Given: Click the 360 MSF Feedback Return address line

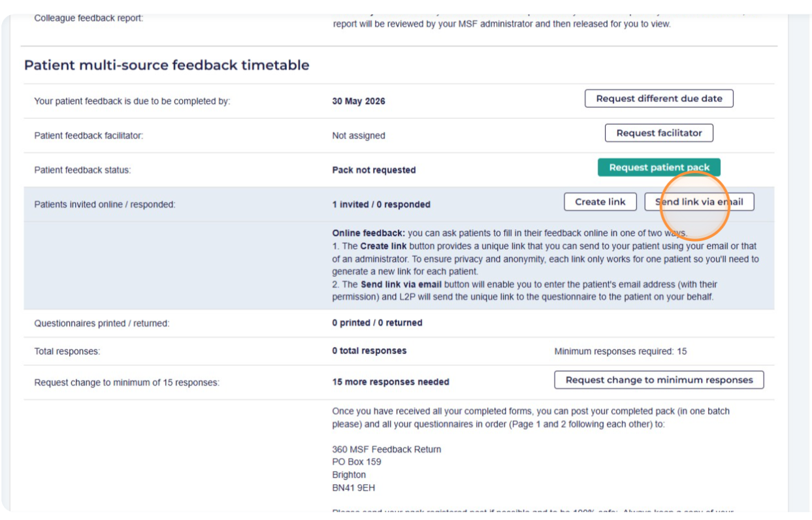Looking at the screenshot, I should (x=386, y=449).
